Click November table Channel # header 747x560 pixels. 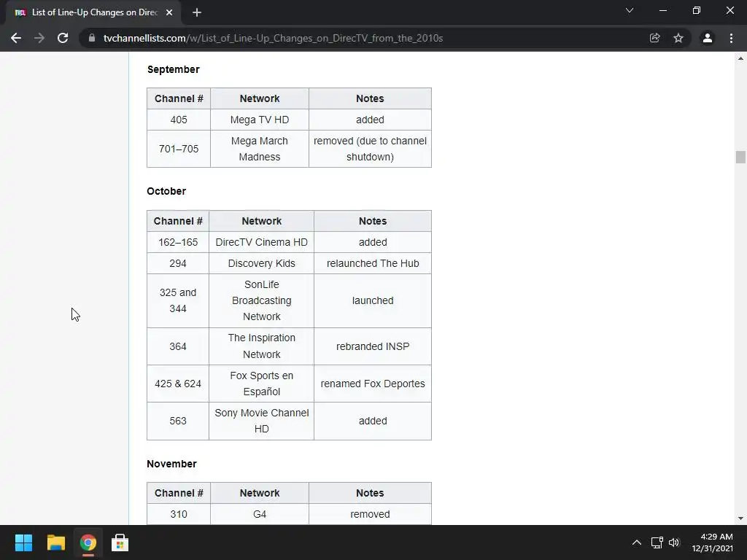pyautogui.click(x=179, y=493)
